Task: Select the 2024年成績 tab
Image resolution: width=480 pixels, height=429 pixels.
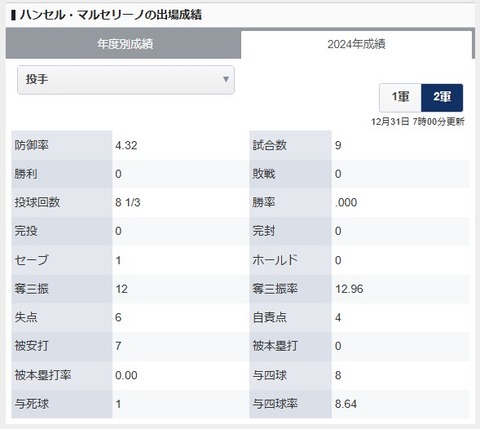Action: 356,44
